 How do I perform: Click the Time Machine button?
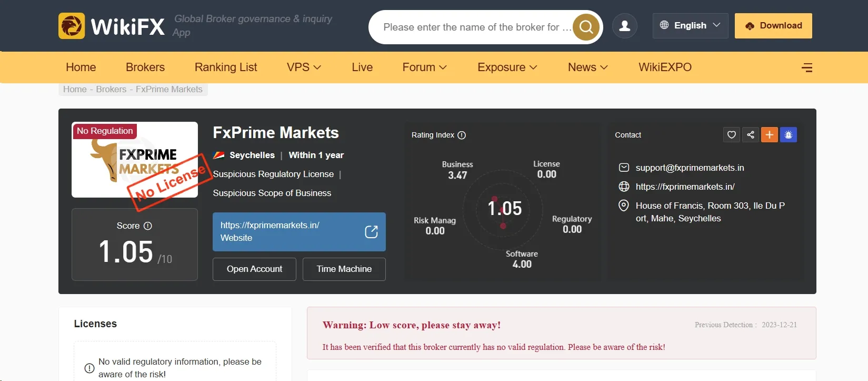click(344, 269)
